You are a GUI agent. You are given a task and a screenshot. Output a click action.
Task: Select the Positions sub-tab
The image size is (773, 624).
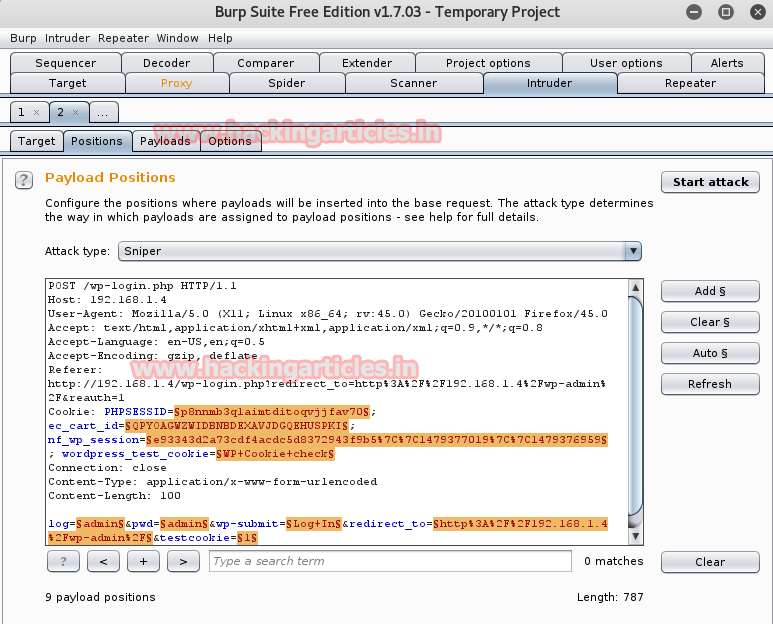tap(97, 141)
